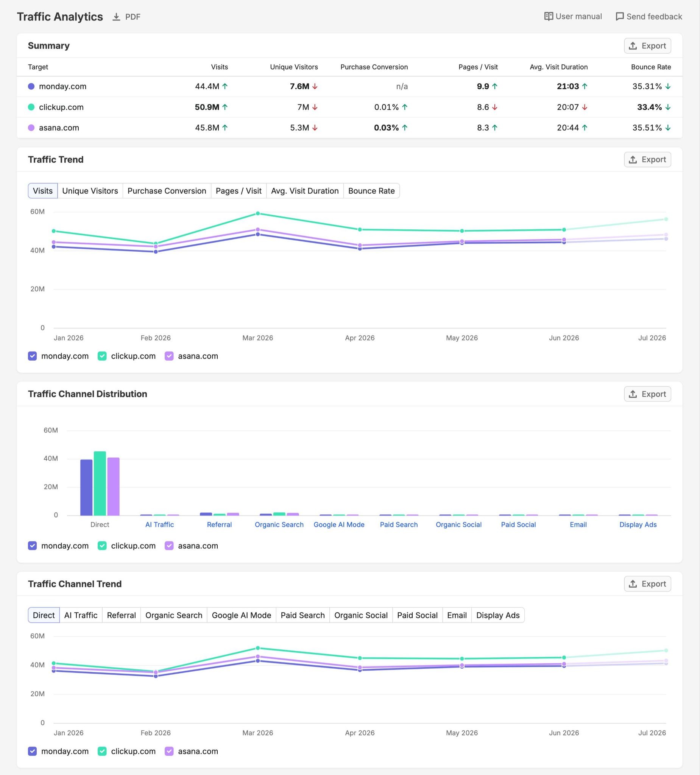Open Organic Search tab in Channel Trend
The height and width of the screenshot is (775, 700).
click(x=174, y=615)
